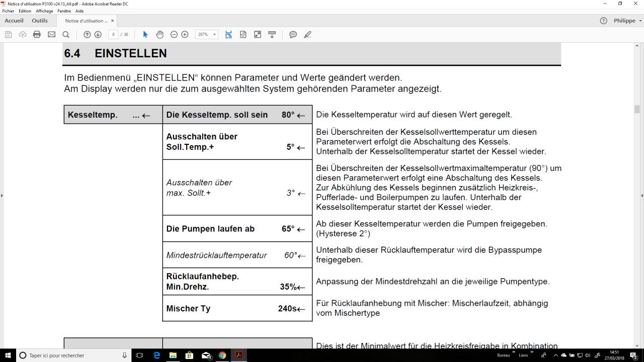Open the Edition menu
The height and width of the screenshot is (362, 644).
(25, 11)
